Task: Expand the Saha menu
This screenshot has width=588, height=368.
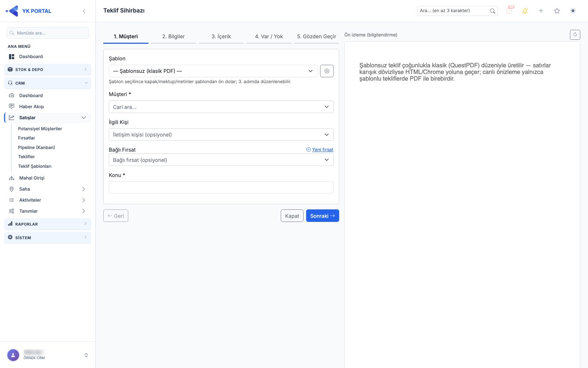Action: 48,189
